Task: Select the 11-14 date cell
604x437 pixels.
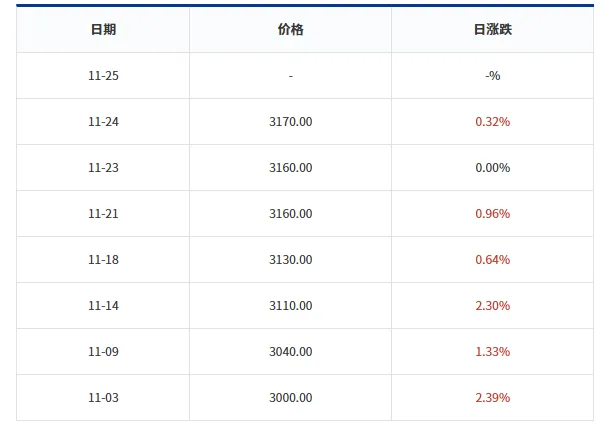Action: click(103, 306)
